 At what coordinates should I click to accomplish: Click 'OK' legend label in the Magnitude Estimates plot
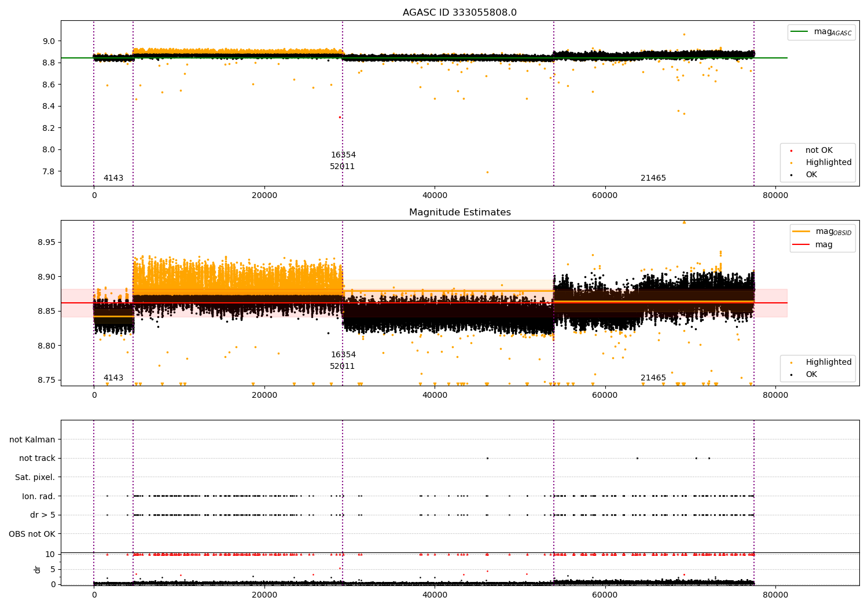point(811,374)
